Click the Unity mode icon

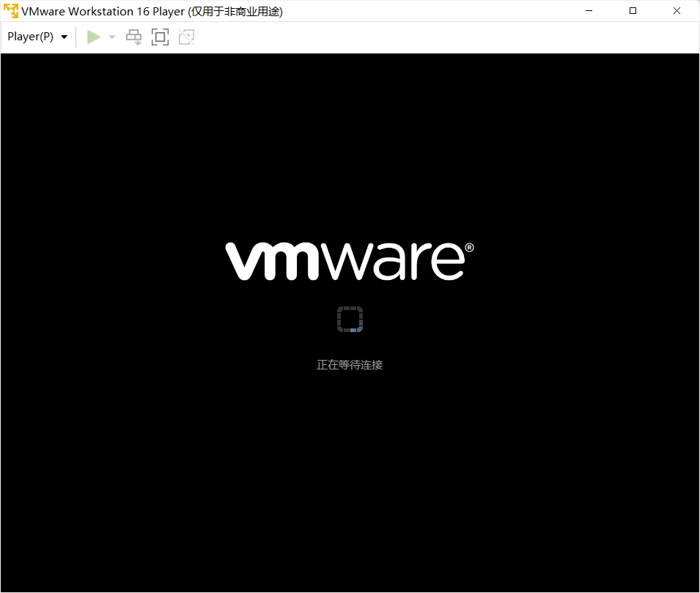[187, 37]
